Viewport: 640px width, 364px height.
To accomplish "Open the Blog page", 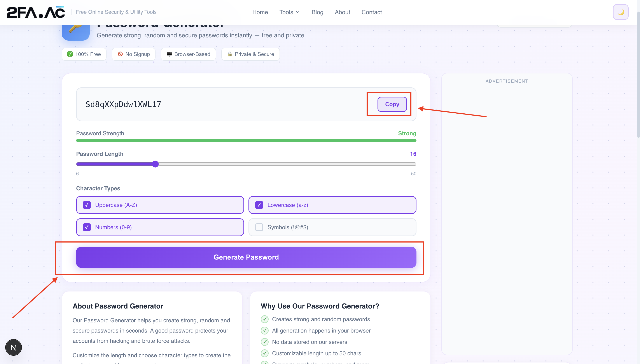I will click(317, 12).
